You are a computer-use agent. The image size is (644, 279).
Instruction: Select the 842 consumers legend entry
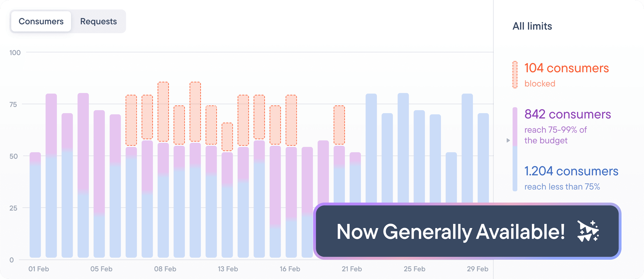[x=567, y=114]
